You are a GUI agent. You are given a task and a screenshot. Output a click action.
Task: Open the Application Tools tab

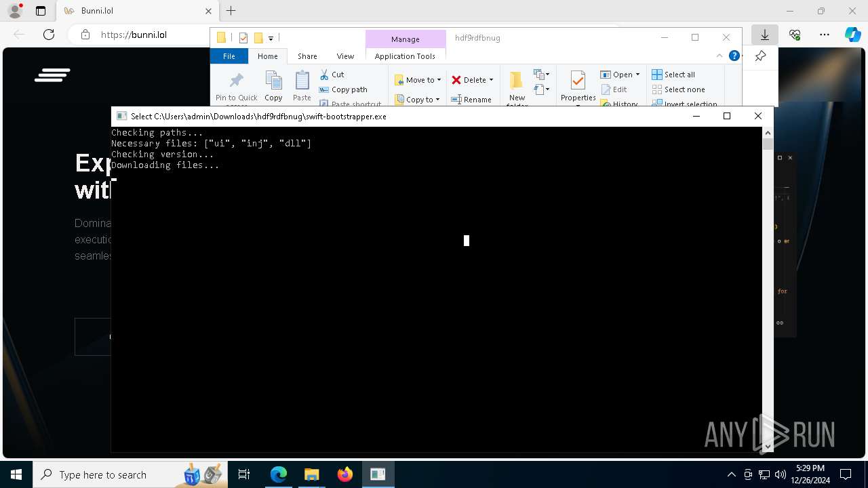point(405,56)
